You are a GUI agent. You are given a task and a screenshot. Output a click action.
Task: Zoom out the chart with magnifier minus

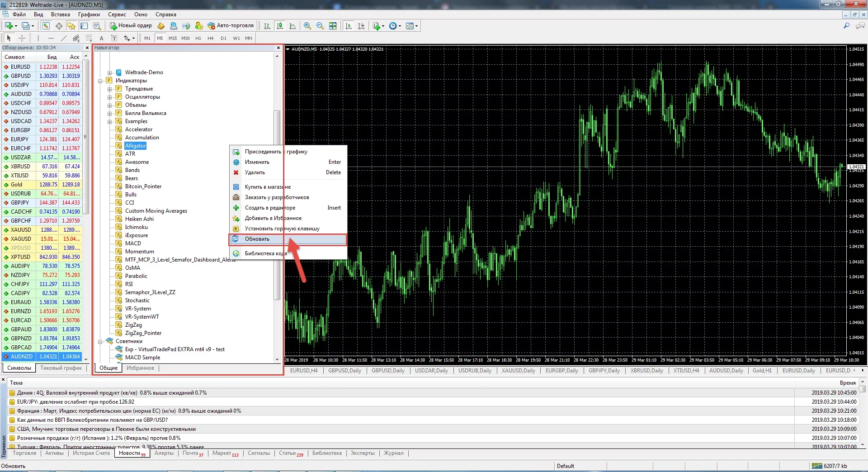320,26
